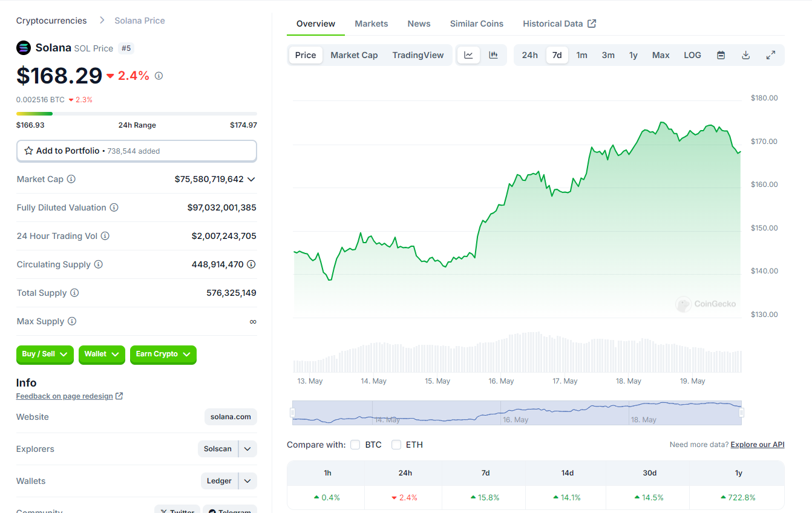Click the 1y performance value 722.8%
Screen dimensions: 812x513
[x=738, y=497]
